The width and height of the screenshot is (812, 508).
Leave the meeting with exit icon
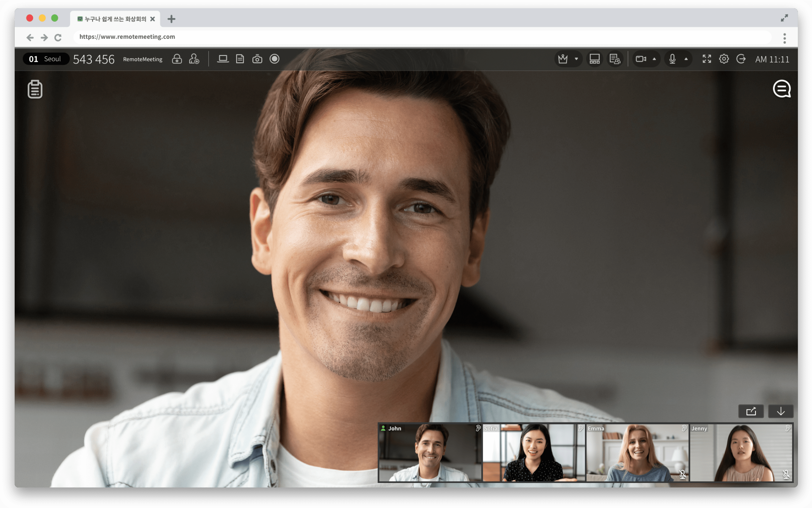pyautogui.click(x=741, y=59)
